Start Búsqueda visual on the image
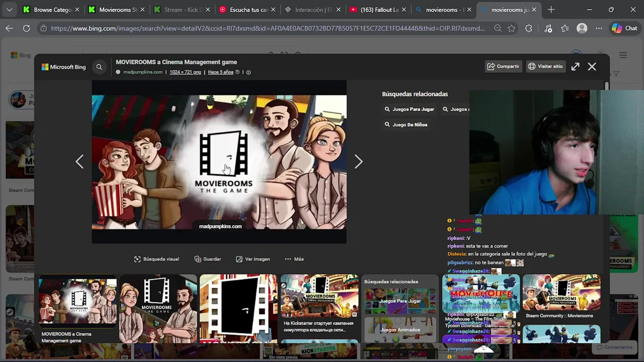Screen dimensions: 644x362 pos(156,259)
